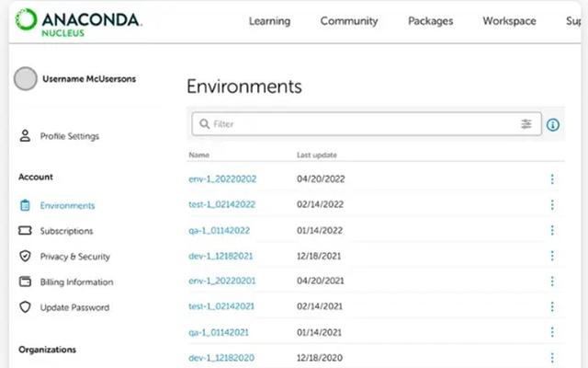This screenshot has height=368, width=588.
Task: Click the Subscriptions card icon
Action: pos(25,231)
